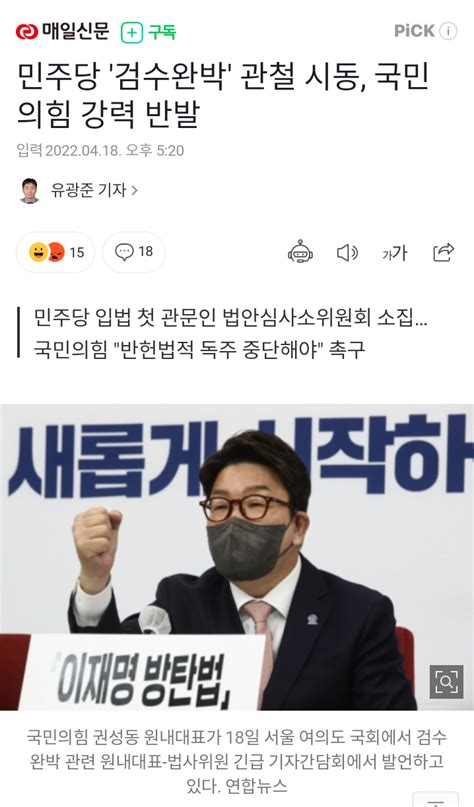Click the reporter's profile photo thumbnail
The height and width of the screenshot is (807, 474).
coord(30,191)
